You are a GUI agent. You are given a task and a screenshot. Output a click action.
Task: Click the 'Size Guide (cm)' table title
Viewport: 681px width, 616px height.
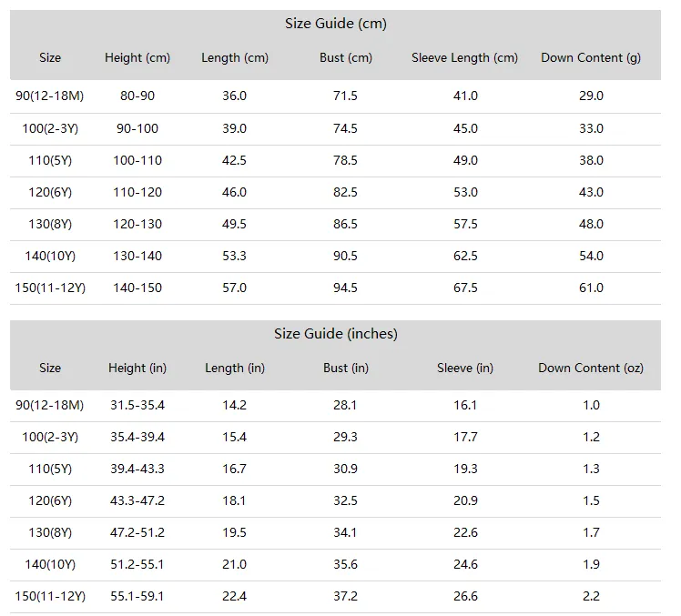click(x=335, y=24)
